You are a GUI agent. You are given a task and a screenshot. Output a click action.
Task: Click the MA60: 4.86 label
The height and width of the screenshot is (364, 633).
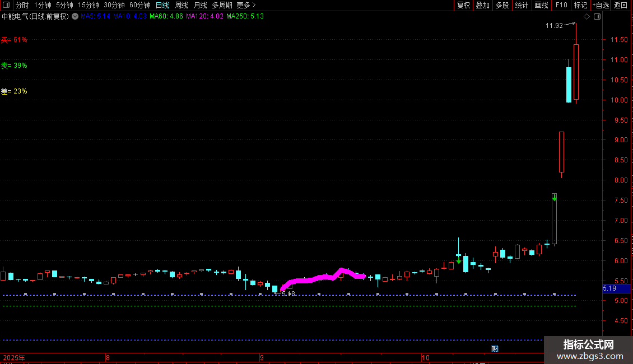tap(166, 16)
